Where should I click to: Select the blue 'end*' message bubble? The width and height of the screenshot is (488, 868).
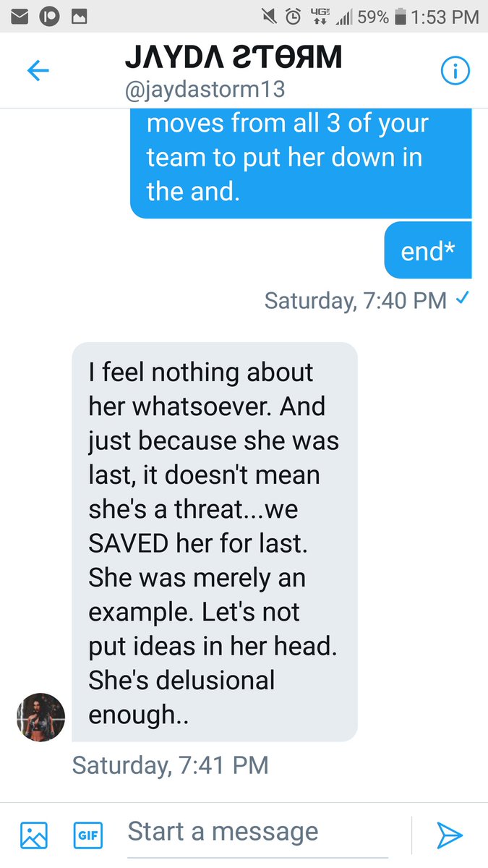(x=428, y=250)
